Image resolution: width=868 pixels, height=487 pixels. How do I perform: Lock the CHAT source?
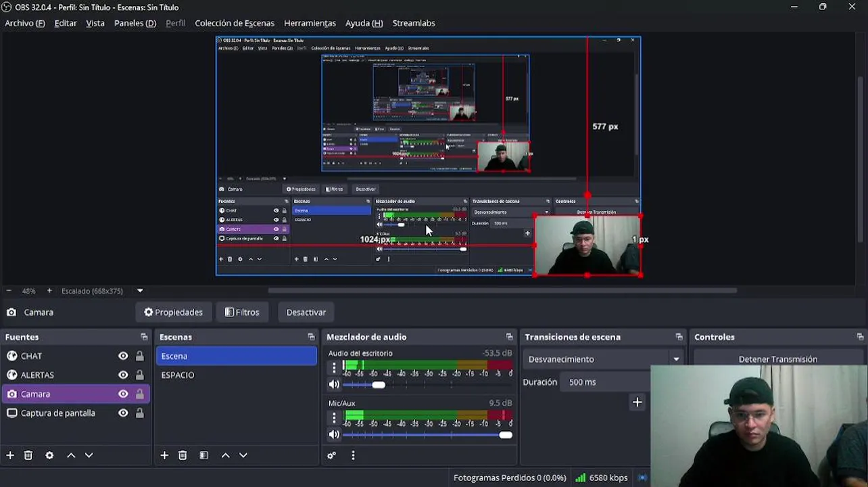pyautogui.click(x=140, y=356)
